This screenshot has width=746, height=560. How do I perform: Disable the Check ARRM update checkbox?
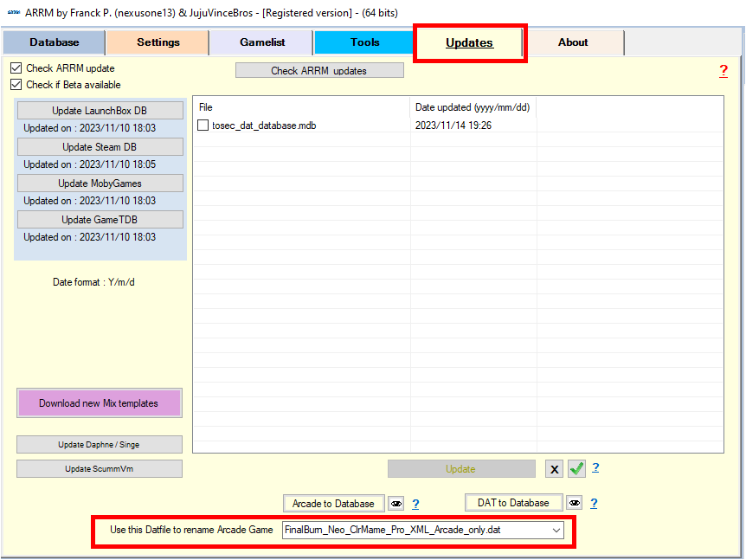[16, 68]
